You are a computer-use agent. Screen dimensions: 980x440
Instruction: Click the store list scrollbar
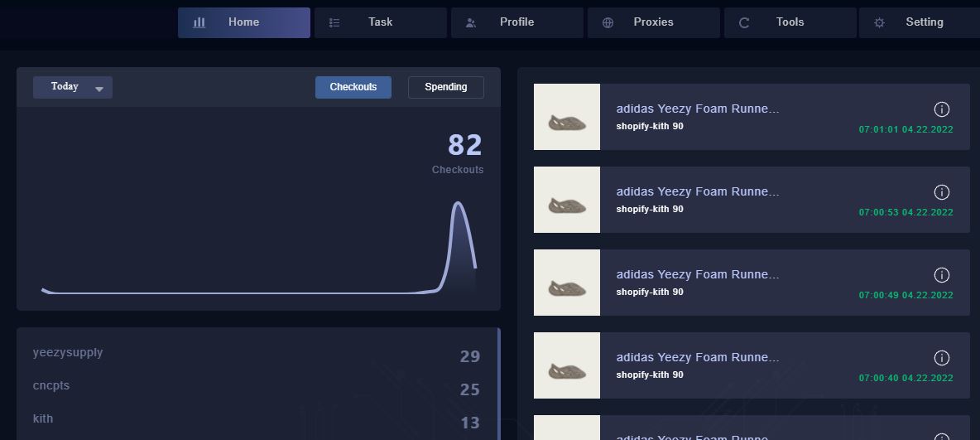tap(499, 383)
